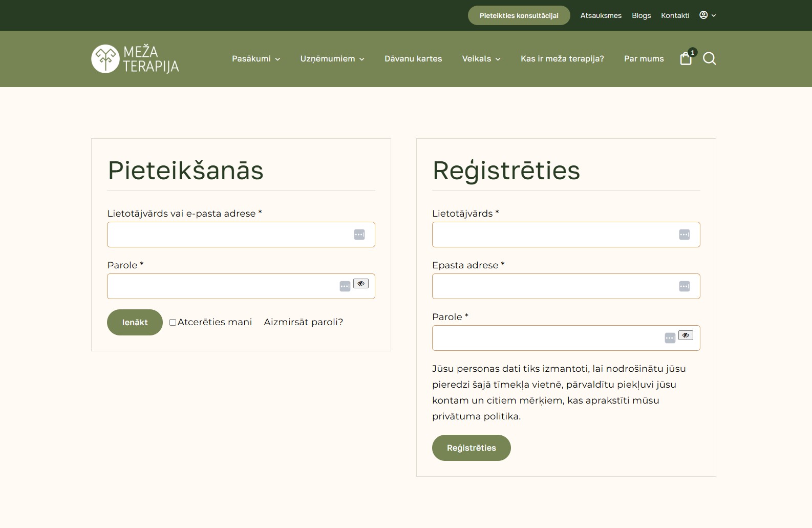Click password manager icon in registration Lietotājvārds field

[x=685, y=235]
